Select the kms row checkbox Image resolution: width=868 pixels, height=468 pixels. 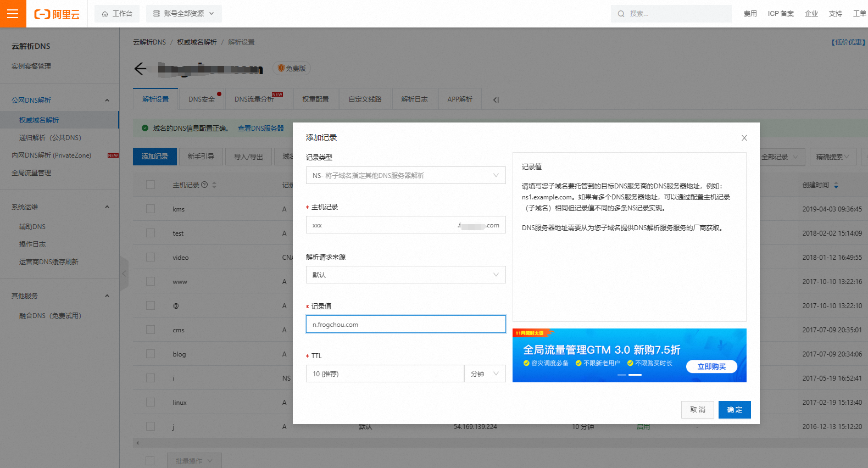coord(151,209)
